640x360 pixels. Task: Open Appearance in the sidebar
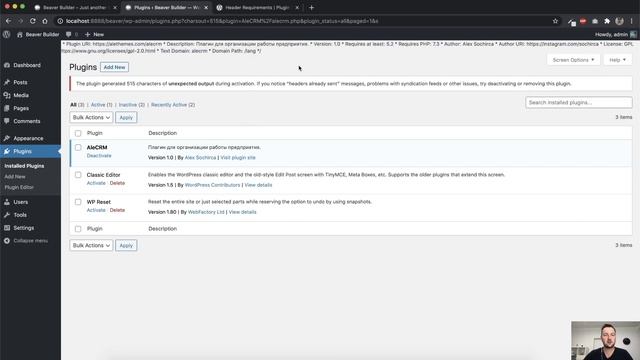(28, 138)
